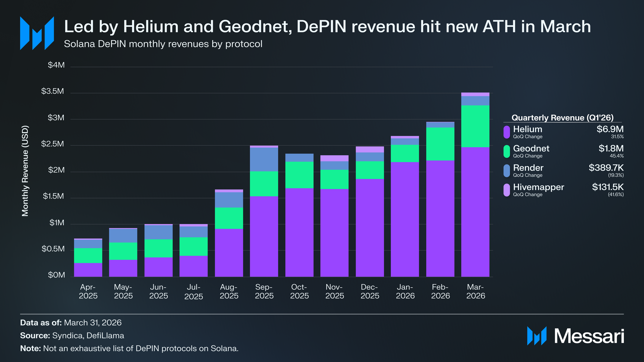Click the Monthly Revenue (USD) axis title
This screenshot has width=644, height=362.
click(25, 171)
